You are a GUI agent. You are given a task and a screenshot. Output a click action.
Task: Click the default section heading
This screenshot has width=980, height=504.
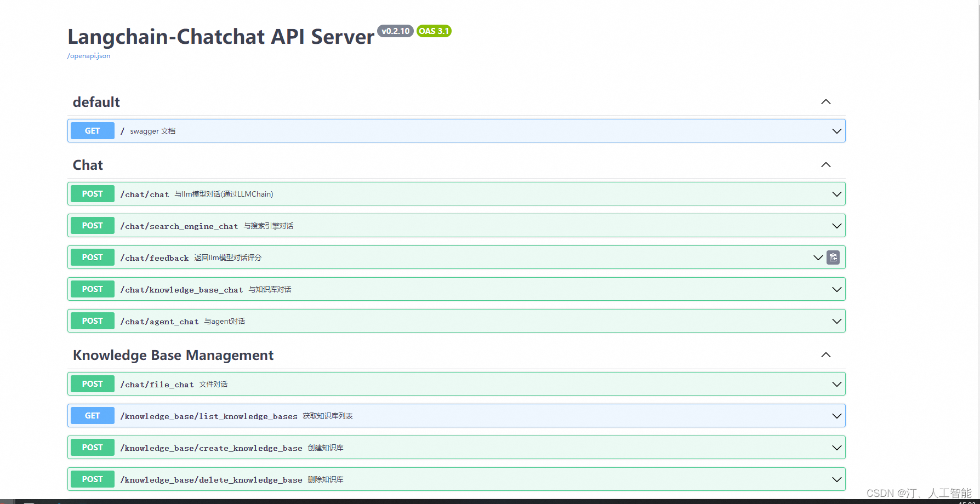pyautogui.click(x=96, y=102)
